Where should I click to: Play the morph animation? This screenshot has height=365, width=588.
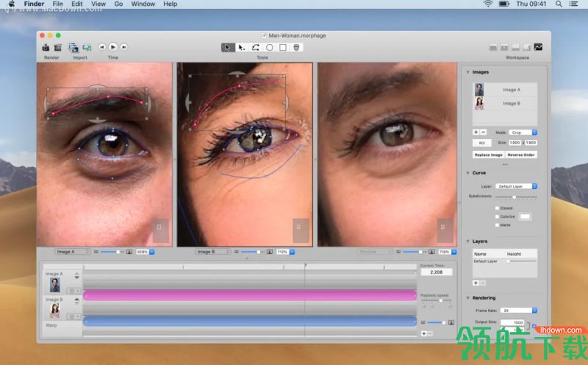(113, 47)
